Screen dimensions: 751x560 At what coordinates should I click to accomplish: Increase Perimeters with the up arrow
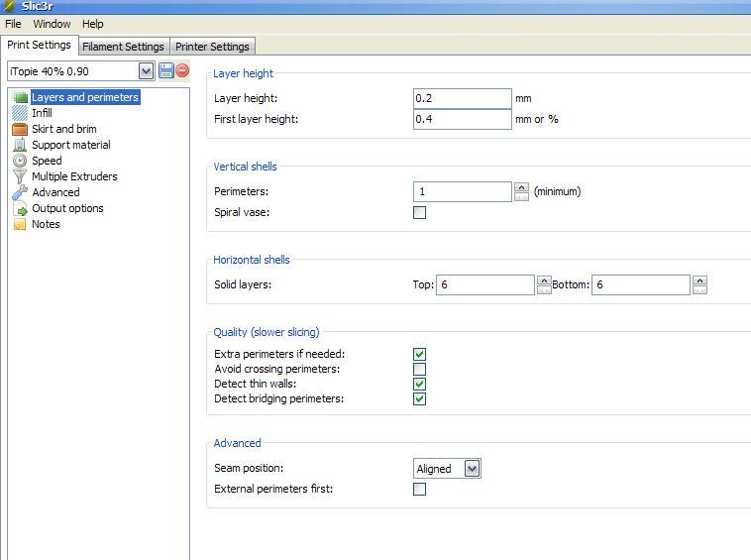pos(521,186)
